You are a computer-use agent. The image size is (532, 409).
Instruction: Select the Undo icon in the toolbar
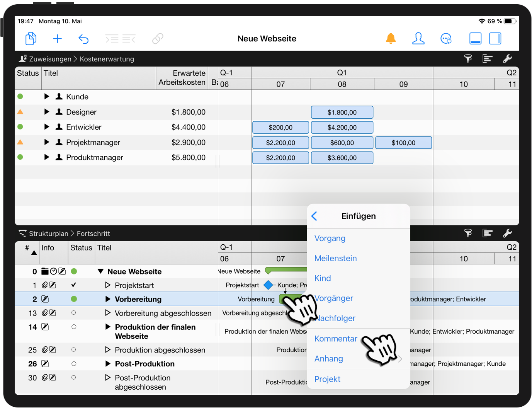pos(84,38)
